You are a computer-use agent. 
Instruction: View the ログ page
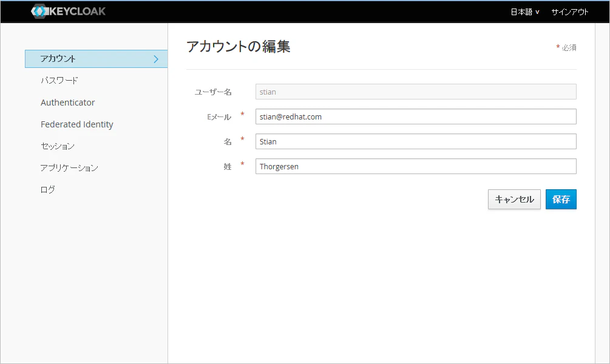point(48,189)
